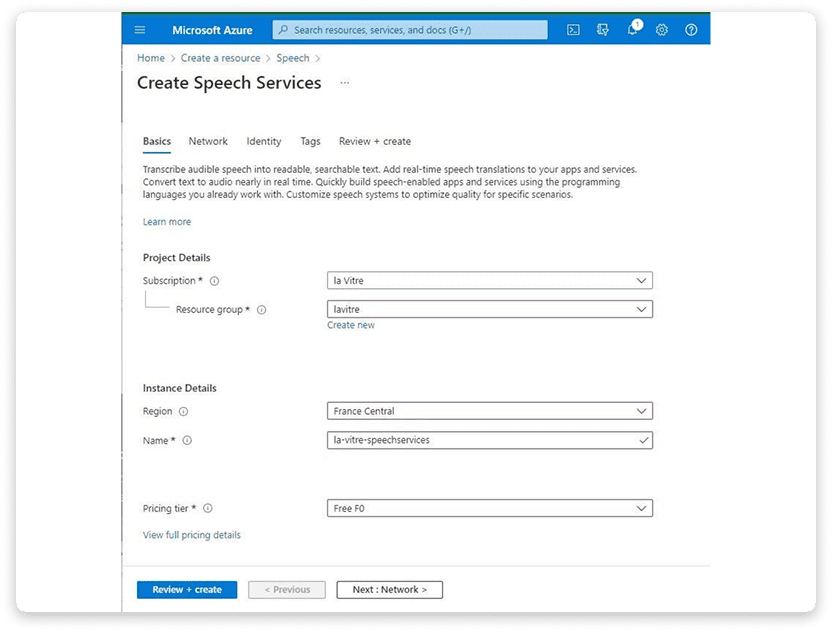Open the Learn more link
Screen dimensions: 832x632
pyautogui.click(x=167, y=222)
